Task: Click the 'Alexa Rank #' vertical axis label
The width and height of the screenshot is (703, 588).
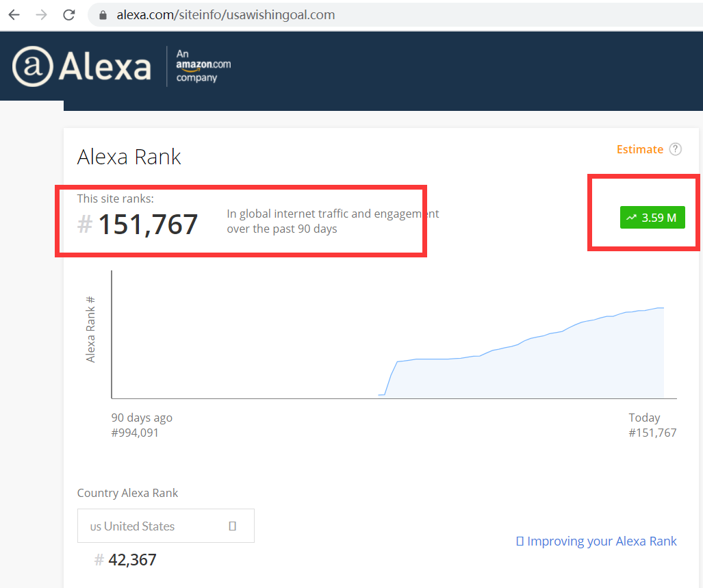Action: point(90,329)
